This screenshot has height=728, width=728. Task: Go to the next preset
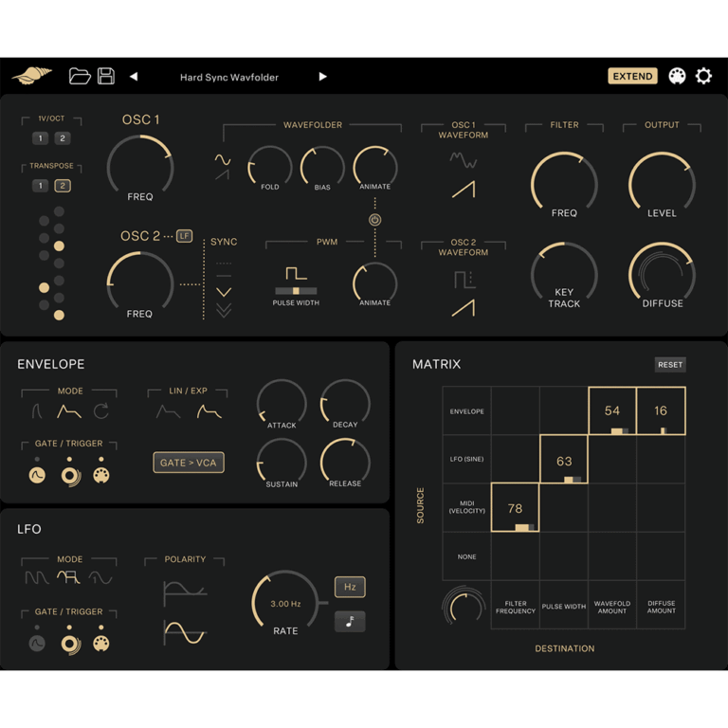[x=322, y=77]
